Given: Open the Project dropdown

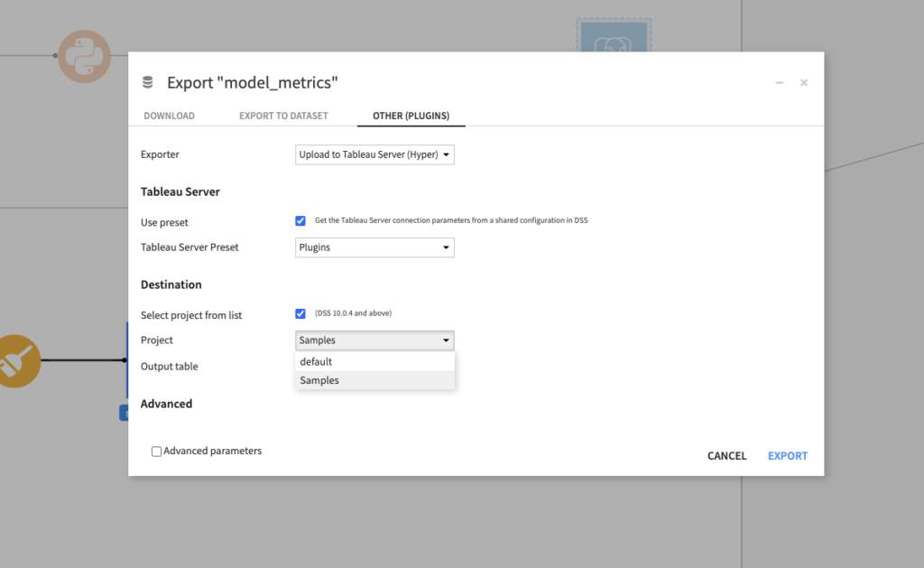Looking at the screenshot, I should pos(374,340).
